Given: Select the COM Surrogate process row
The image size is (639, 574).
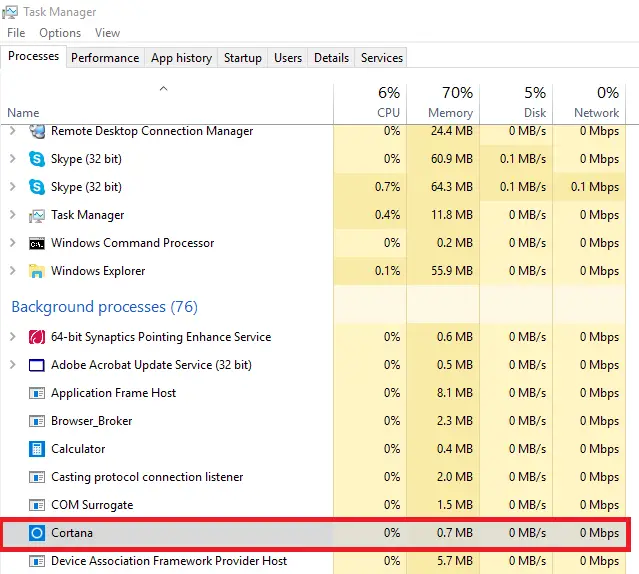Looking at the screenshot, I should [x=92, y=505].
